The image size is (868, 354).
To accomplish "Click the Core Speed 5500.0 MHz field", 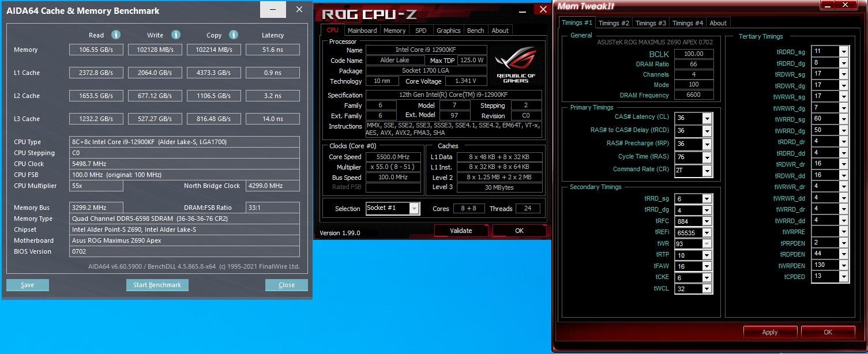I will coord(393,157).
